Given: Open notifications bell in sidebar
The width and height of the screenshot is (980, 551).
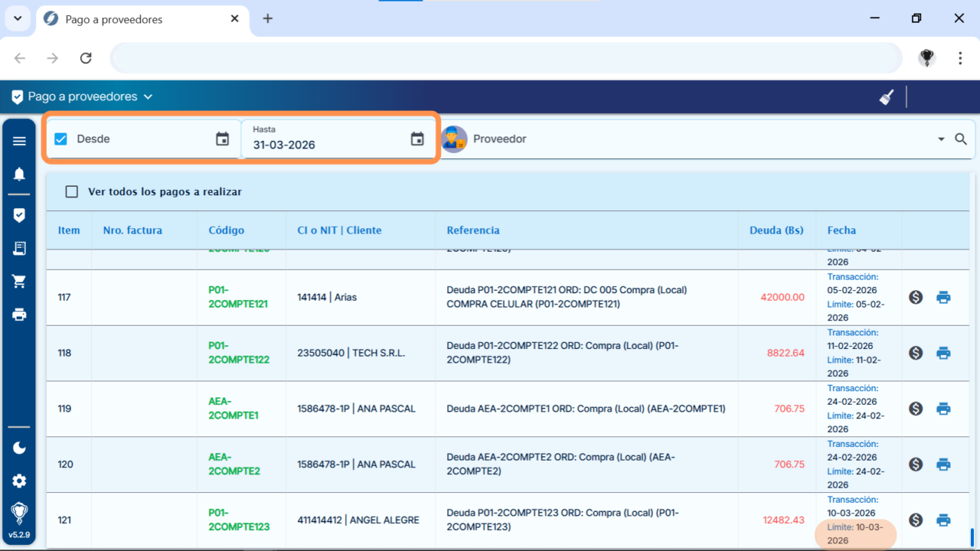Looking at the screenshot, I should [20, 174].
